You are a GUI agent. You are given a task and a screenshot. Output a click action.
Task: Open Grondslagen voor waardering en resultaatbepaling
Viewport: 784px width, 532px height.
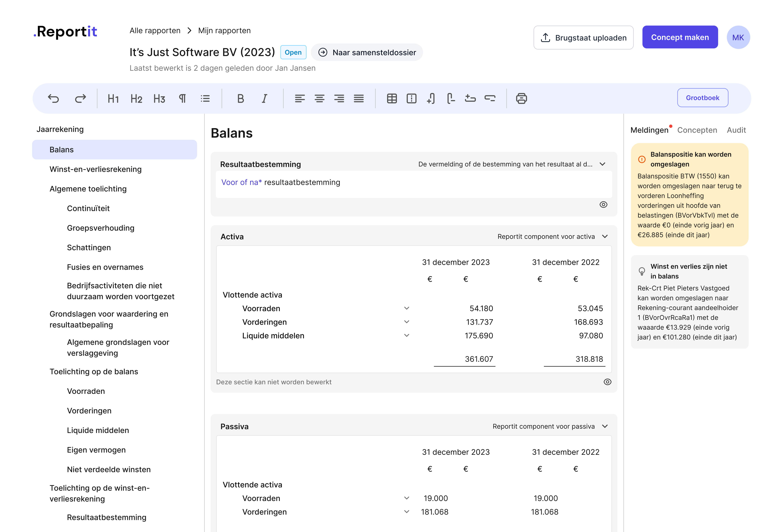click(x=109, y=319)
